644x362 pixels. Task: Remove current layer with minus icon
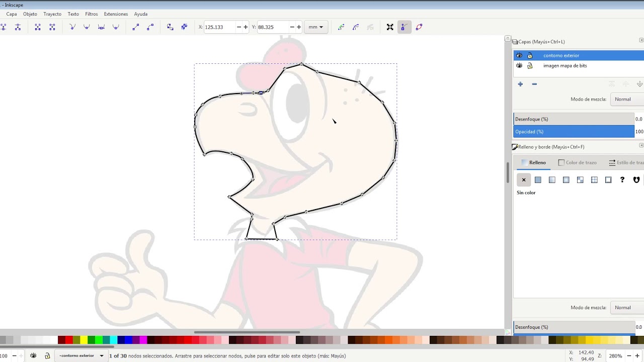click(x=534, y=84)
